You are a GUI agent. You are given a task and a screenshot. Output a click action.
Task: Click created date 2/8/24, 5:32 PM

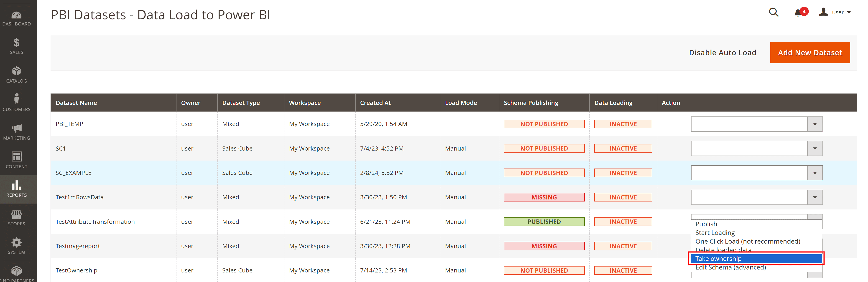[382, 173]
